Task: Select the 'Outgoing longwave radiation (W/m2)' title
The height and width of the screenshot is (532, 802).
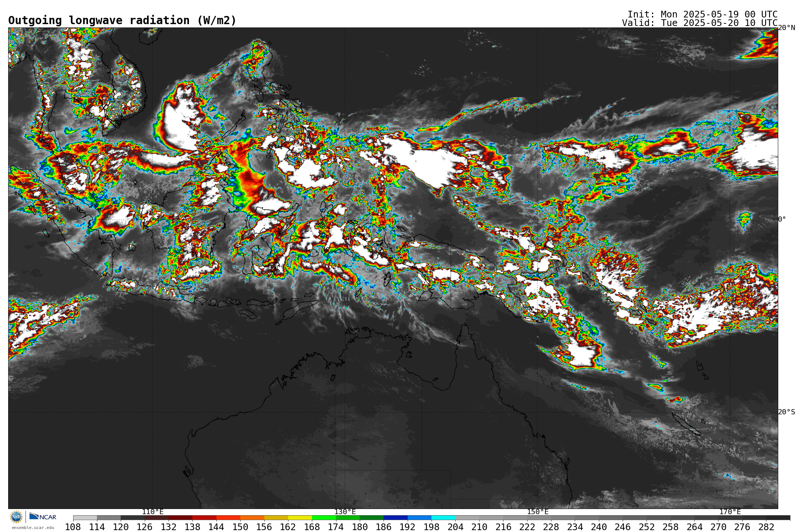Action: pos(122,20)
